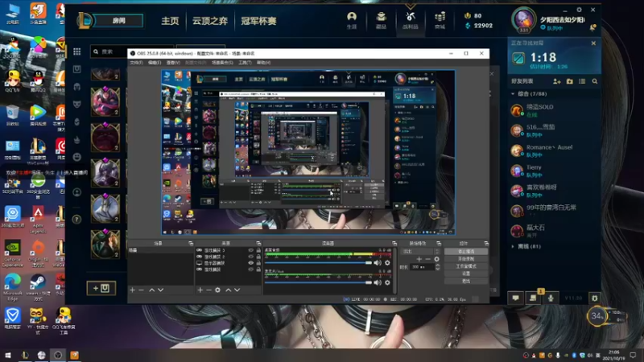Mute desktop audio speaker in OBS mixer

(378, 263)
